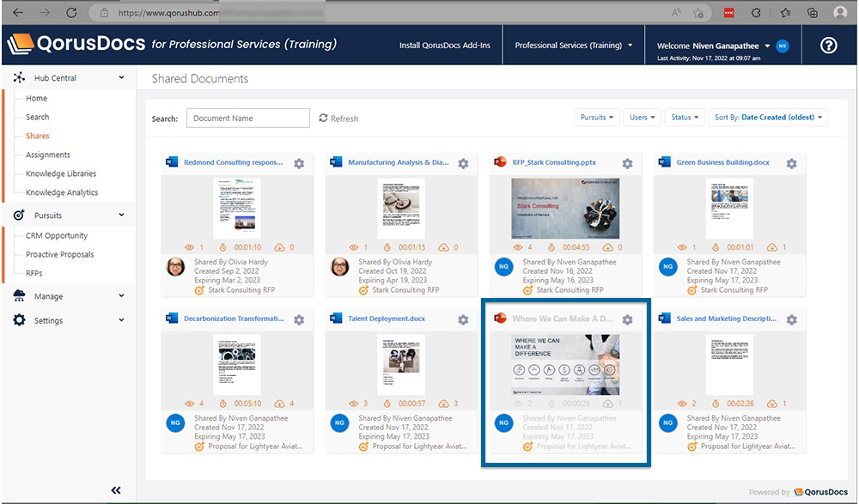Open Green Business Building page thumbnail
The height and width of the screenshot is (504, 859).
(x=729, y=208)
